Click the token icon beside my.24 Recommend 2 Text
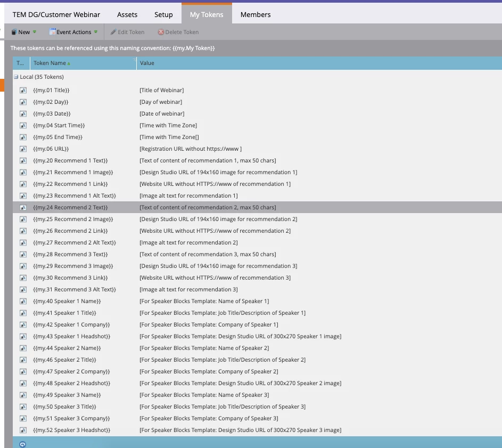Viewport: 502px width, 448px height. point(23,208)
